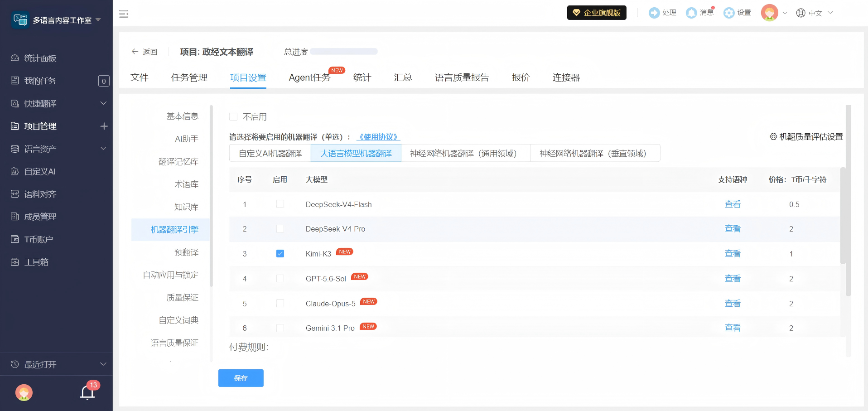Image resolution: width=868 pixels, height=411 pixels.
Task: Open notification bell with 13 badge
Action: 87,392
